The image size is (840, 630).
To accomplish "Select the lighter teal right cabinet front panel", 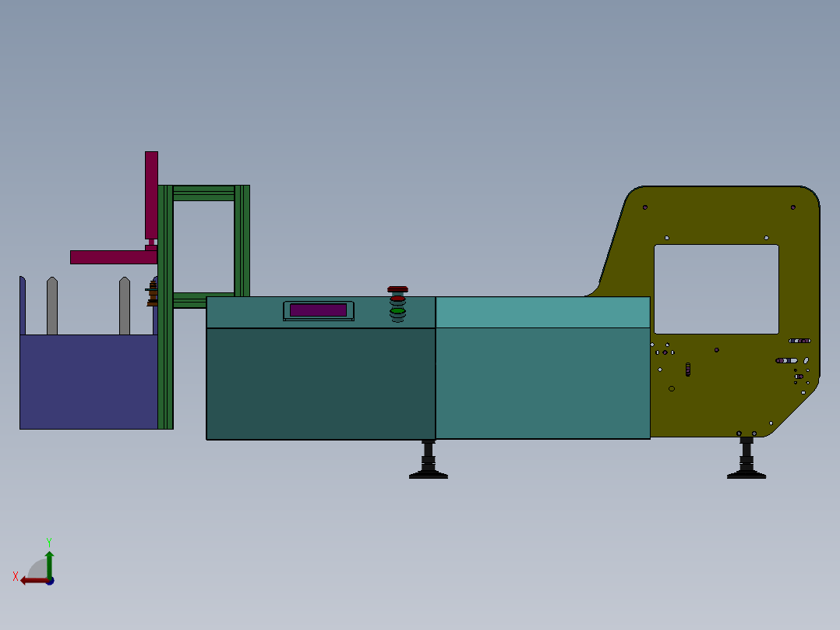I will [542, 384].
